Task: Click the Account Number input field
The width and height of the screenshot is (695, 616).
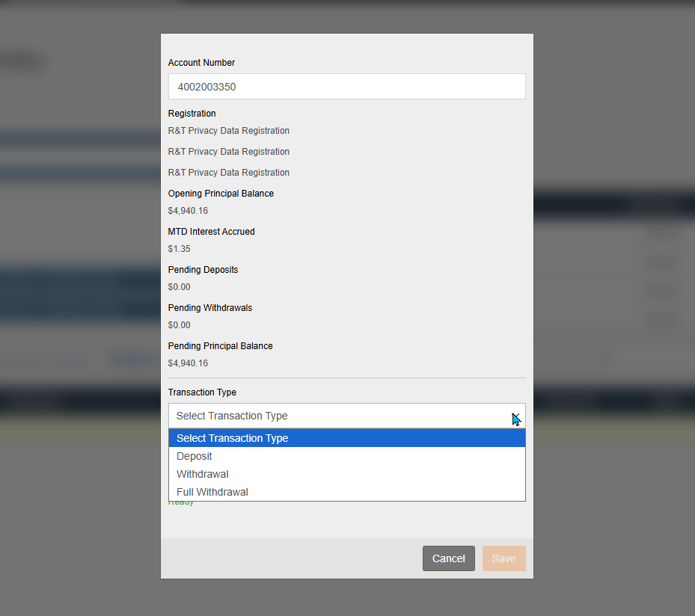Action: 346,87
